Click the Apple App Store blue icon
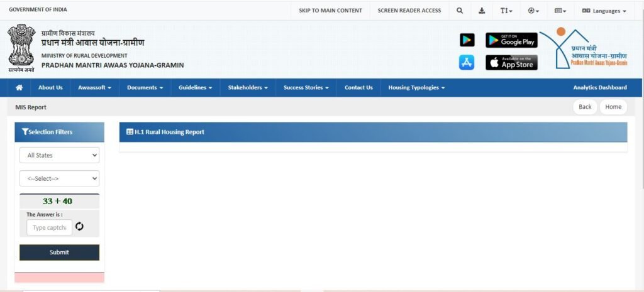The height and width of the screenshot is (292, 644). (x=467, y=62)
